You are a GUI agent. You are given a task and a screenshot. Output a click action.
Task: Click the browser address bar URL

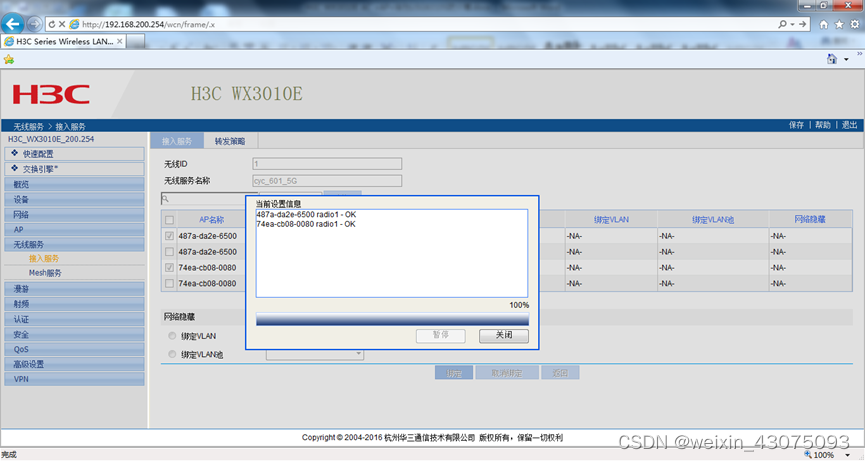pos(149,24)
